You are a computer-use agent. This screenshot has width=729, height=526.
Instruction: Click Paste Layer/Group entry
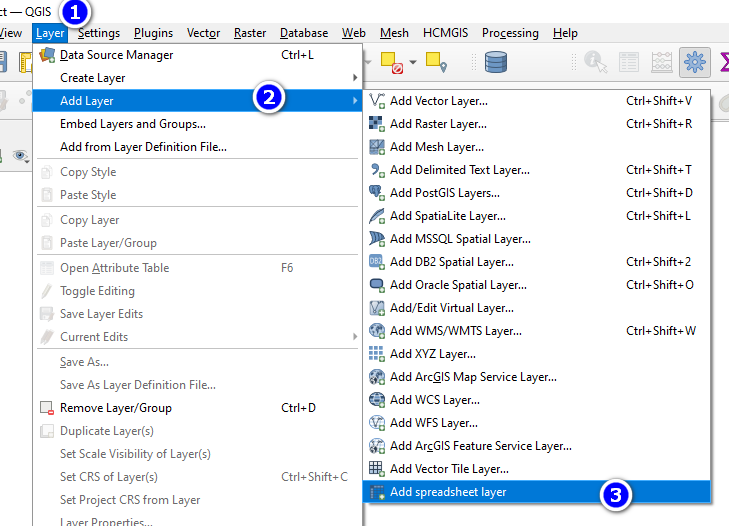[x=197, y=243]
